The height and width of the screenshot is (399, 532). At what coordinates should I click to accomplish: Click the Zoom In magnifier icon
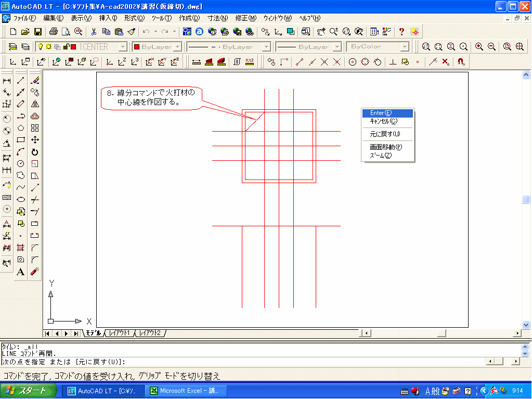click(479, 46)
